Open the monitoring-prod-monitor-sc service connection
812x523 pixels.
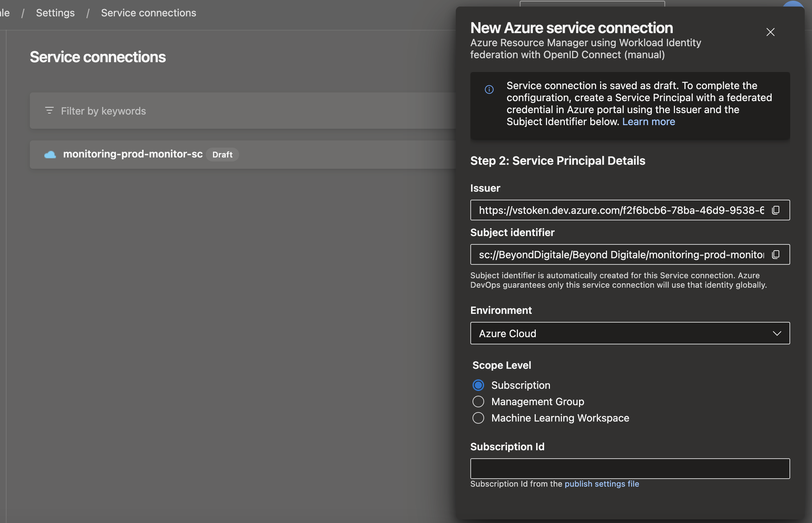pyautogui.click(x=133, y=154)
